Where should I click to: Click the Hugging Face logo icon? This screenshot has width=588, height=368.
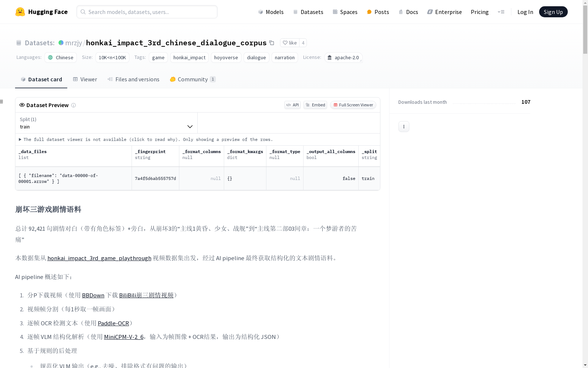(x=20, y=12)
